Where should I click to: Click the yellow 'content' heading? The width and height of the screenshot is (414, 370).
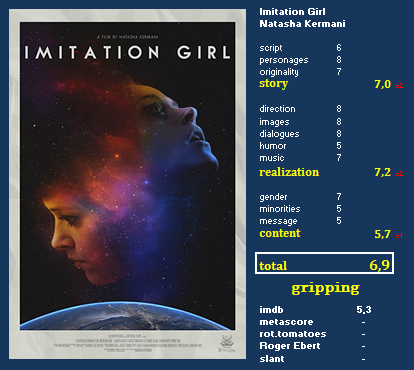(x=280, y=233)
